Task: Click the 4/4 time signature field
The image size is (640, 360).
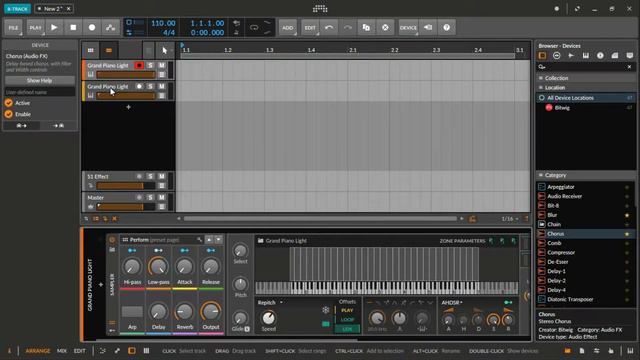Action: click(169, 32)
